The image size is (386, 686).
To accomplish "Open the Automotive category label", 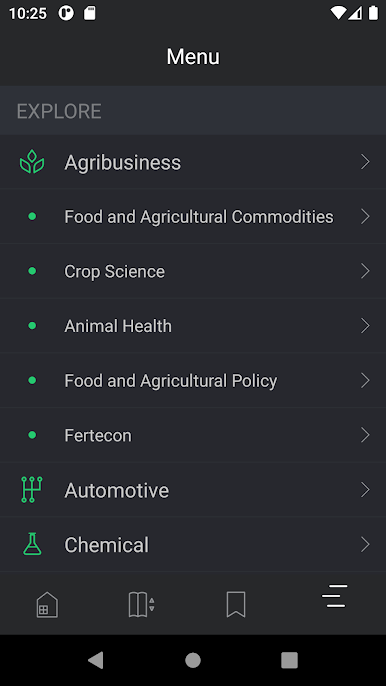I will click(x=116, y=490).
